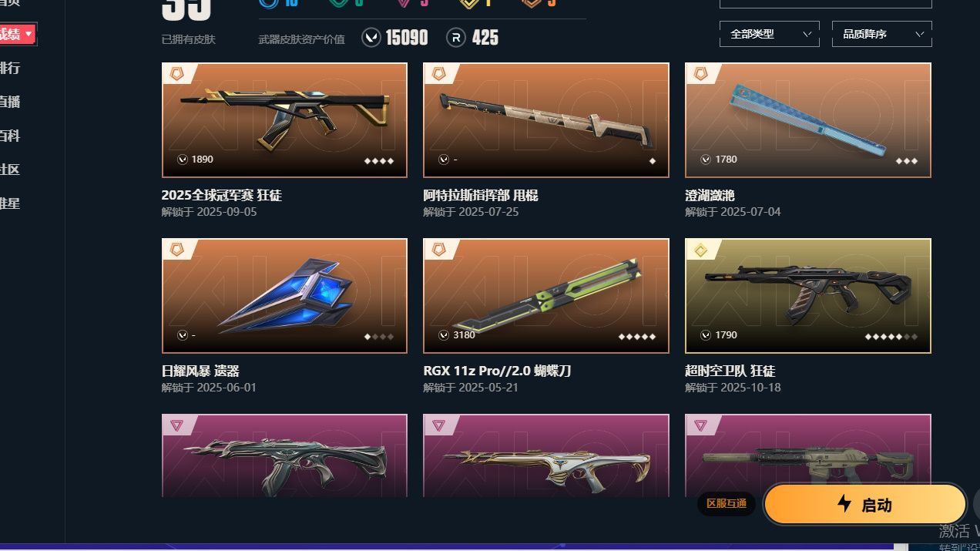Select the RGX 11z Pro 蝴蝶刀 skin thumbnail

[x=546, y=296]
